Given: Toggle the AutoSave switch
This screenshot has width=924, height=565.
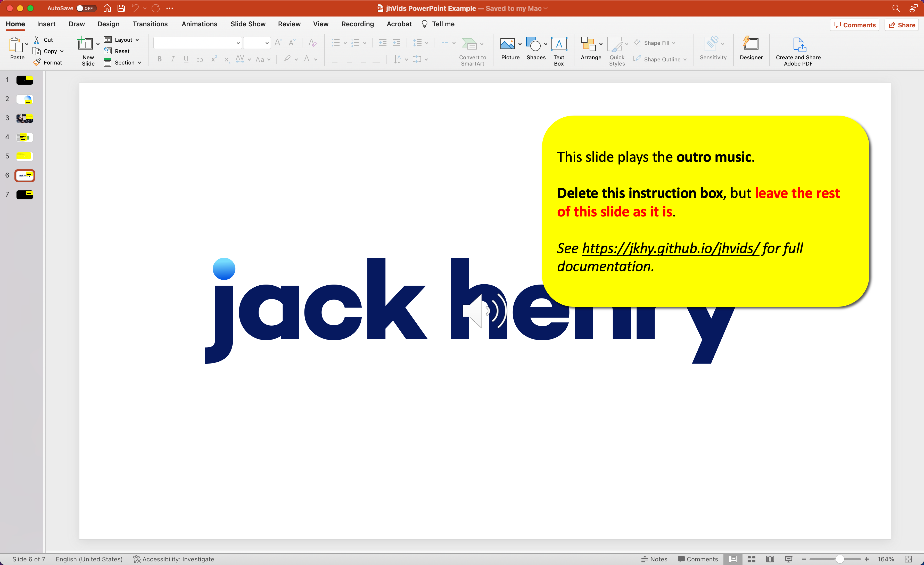Looking at the screenshot, I should pos(86,8).
